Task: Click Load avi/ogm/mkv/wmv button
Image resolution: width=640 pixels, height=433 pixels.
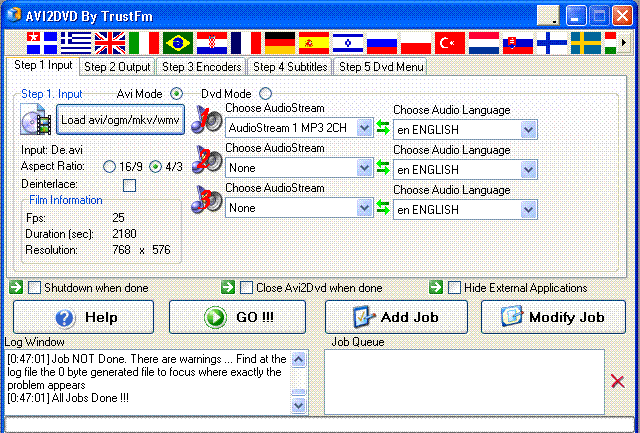Action: coord(120,120)
